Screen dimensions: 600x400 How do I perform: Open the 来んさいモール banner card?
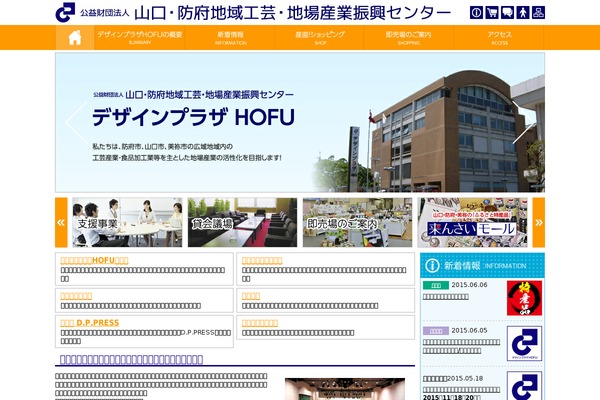point(473,222)
